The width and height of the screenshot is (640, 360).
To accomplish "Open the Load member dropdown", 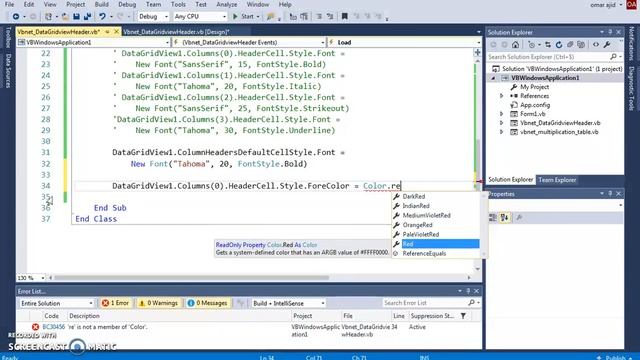I will pos(404,42).
